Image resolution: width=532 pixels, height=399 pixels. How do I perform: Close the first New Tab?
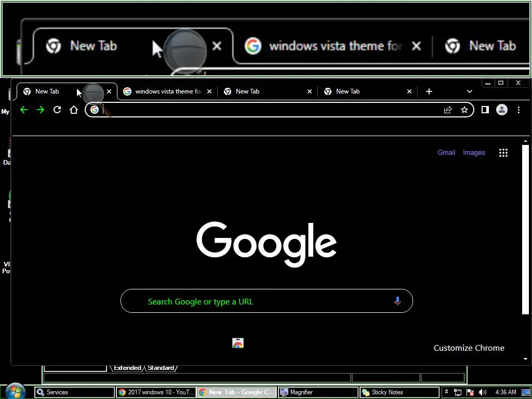coord(109,91)
